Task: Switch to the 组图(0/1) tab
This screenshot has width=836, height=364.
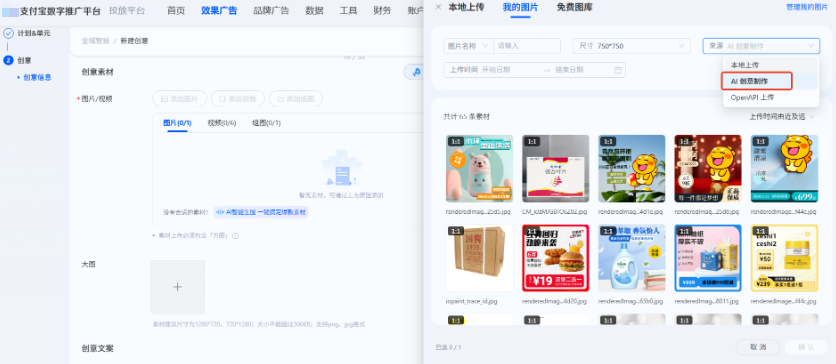Action: 267,123
